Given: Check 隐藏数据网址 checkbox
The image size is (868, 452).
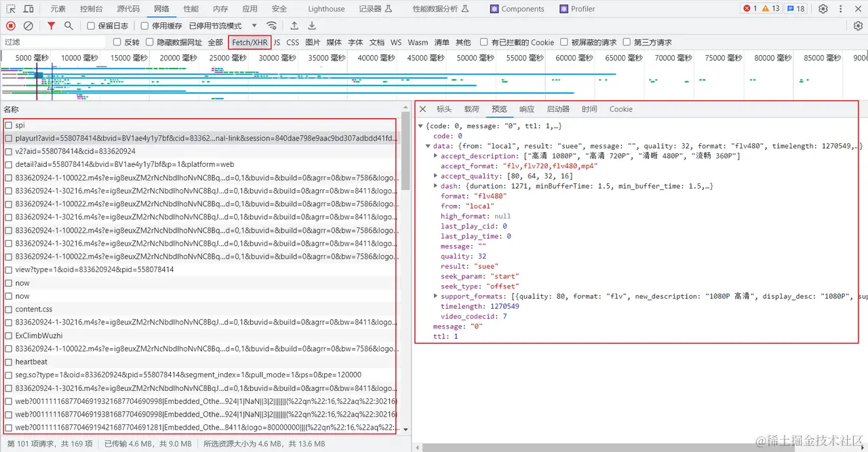Looking at the screenshot, I should (x=150, y=42).
